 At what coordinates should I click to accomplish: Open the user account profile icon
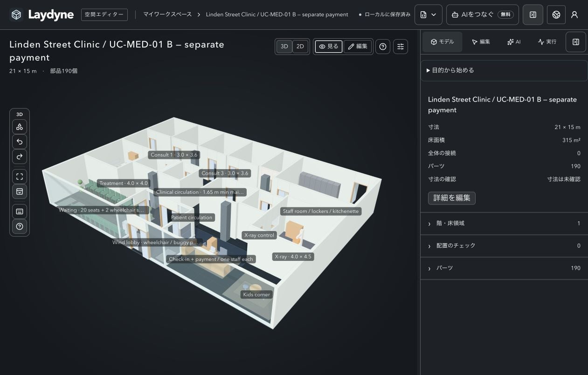point(574,15)
